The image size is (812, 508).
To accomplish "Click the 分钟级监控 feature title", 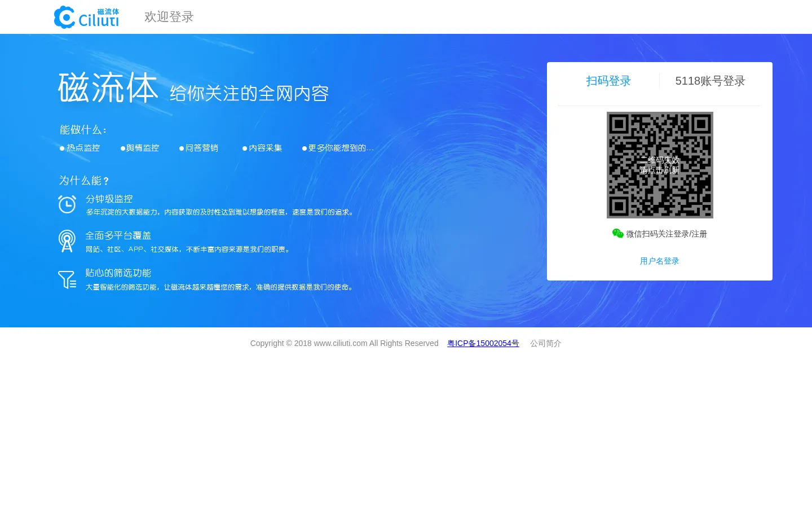I will click(x=109, y=199).
